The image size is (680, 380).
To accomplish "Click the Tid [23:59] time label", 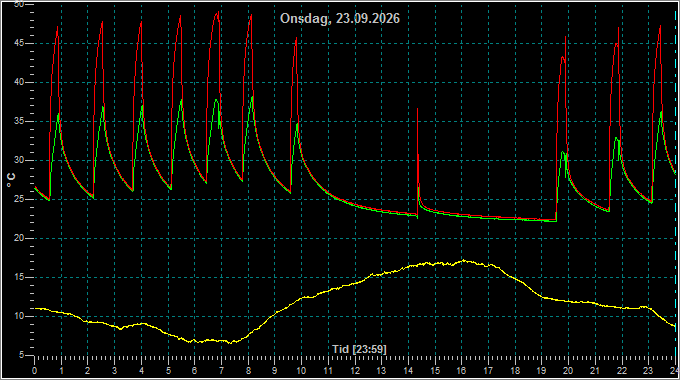I will pos(359,349).
